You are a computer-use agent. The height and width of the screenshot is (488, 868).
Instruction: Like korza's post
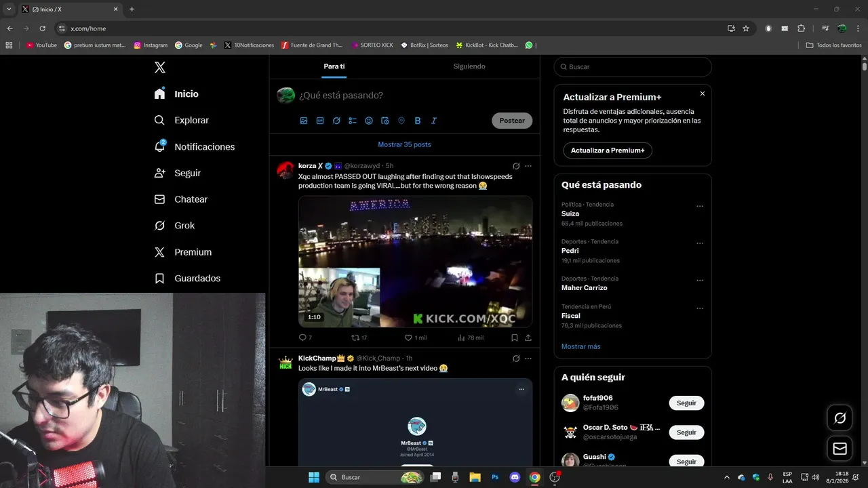415,338
